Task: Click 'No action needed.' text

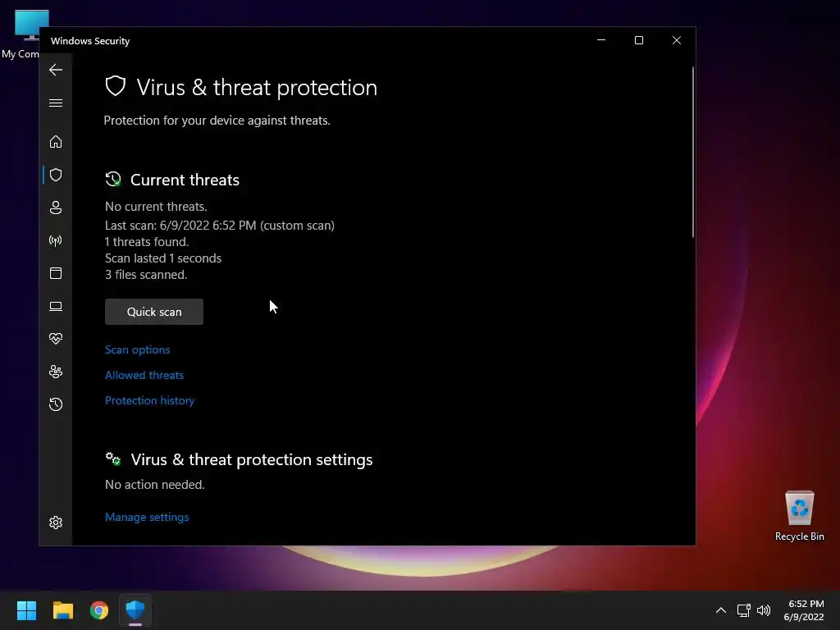Action: (x=155, y=485)
